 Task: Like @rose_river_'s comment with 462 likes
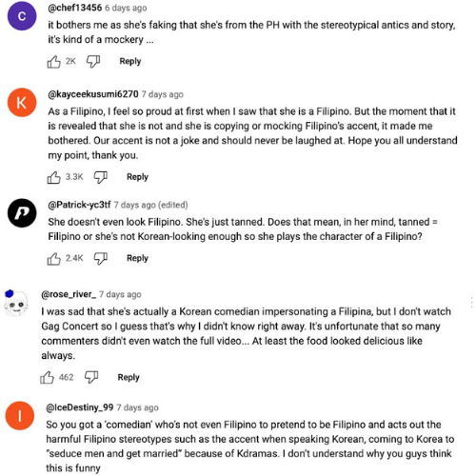tap(47, 377)
